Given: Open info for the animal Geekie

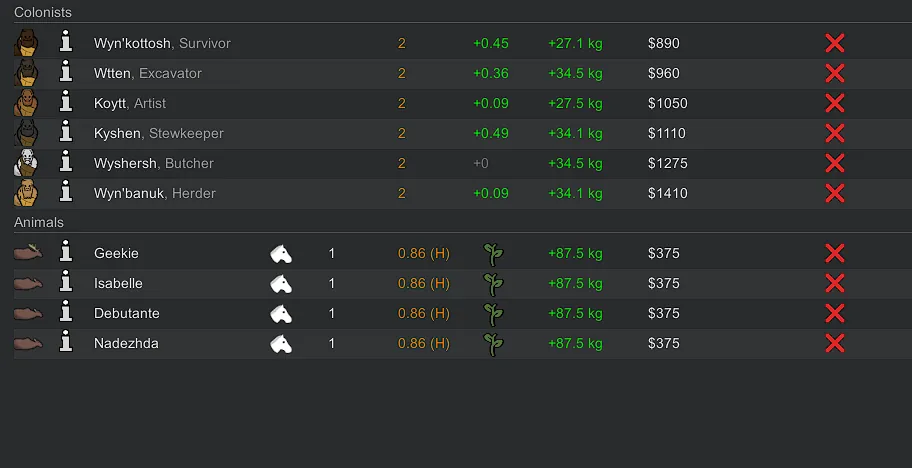Looking at the screenshot, I should click(66, 253).
